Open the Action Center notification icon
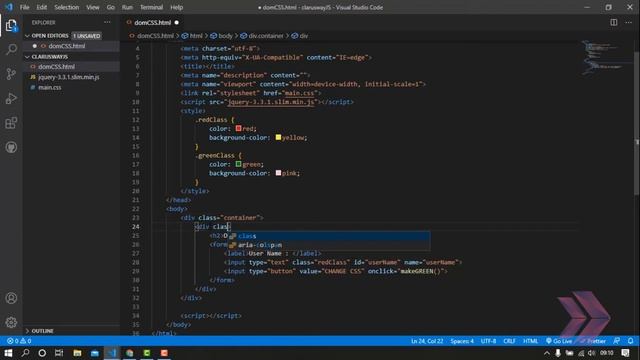The height and width of the screenshot is (360, 640). pos(625,353)
